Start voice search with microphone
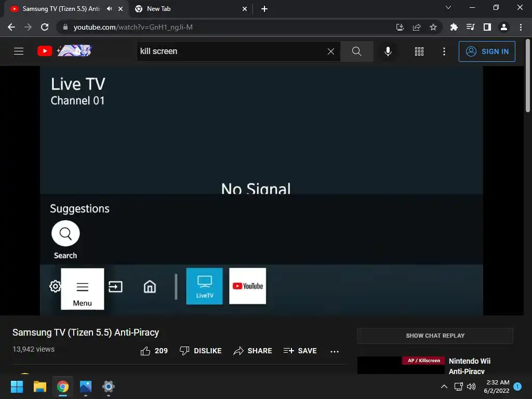 pyautogui.click(x=388, y=51)
